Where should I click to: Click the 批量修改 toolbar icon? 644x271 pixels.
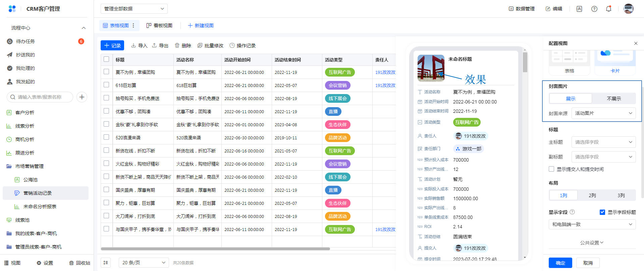tap(200, 45)
